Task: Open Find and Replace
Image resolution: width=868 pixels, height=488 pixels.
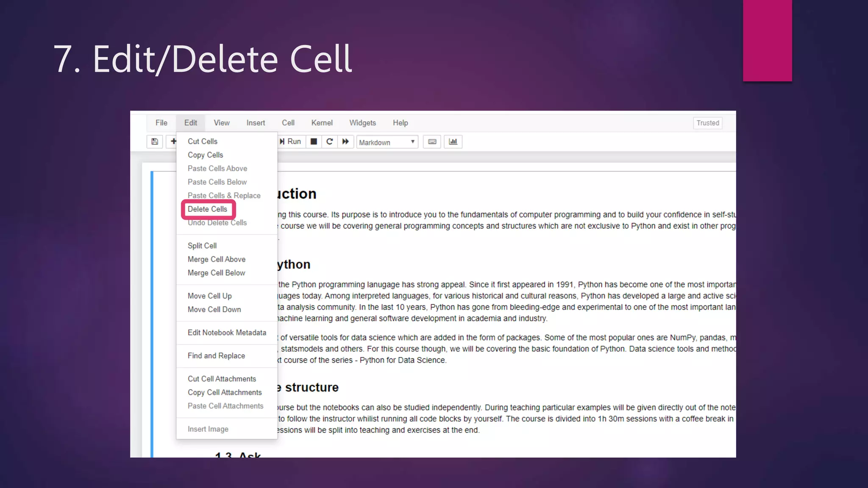Action: (227, 356)
